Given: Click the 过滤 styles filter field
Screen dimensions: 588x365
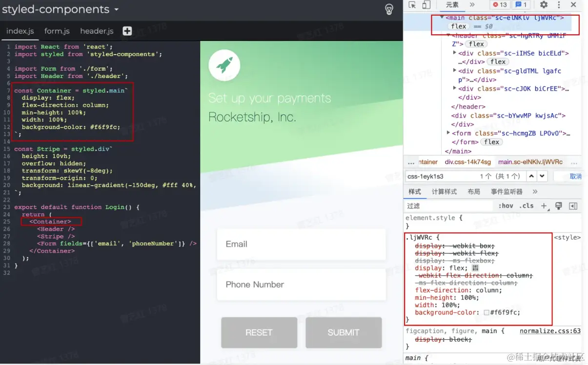Looking at the screenshot, I should pos(449,206).
